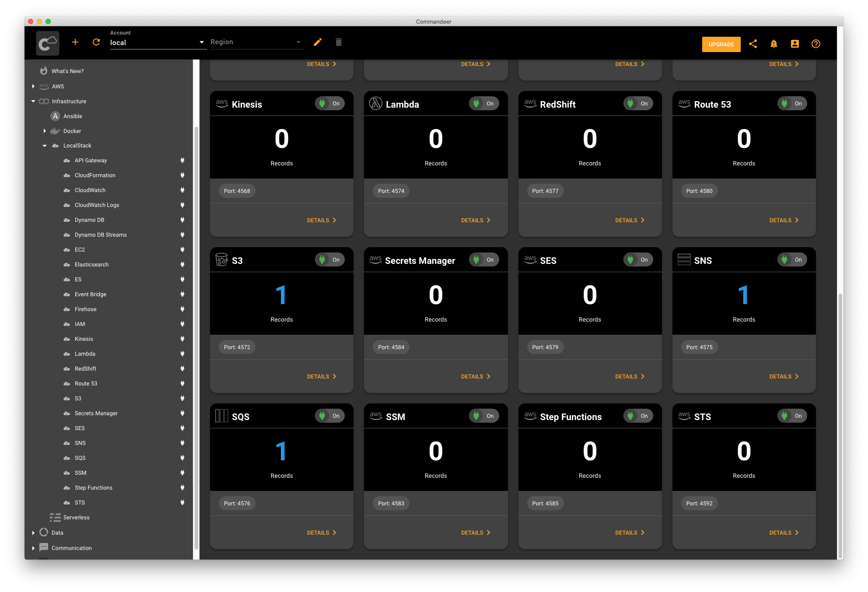Click the Serverless icon in sidebar
This screenshot has height=592, width=868.
click(x=55, y=518)
